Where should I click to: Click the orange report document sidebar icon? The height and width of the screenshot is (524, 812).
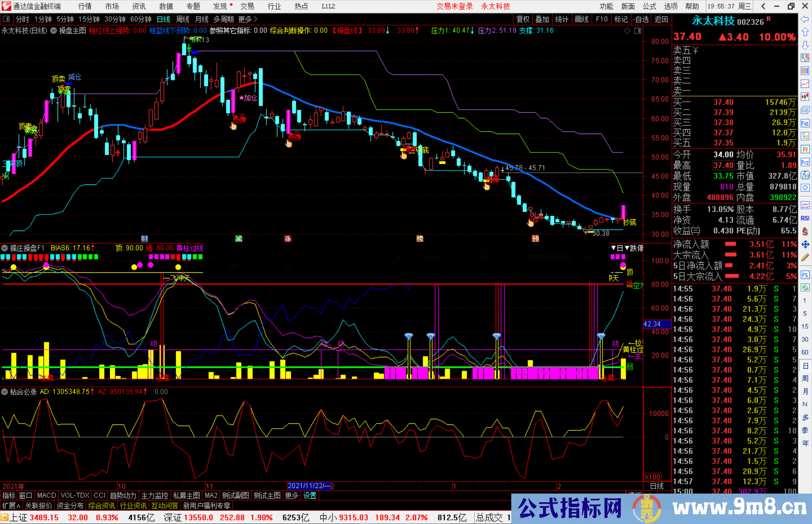805,149
